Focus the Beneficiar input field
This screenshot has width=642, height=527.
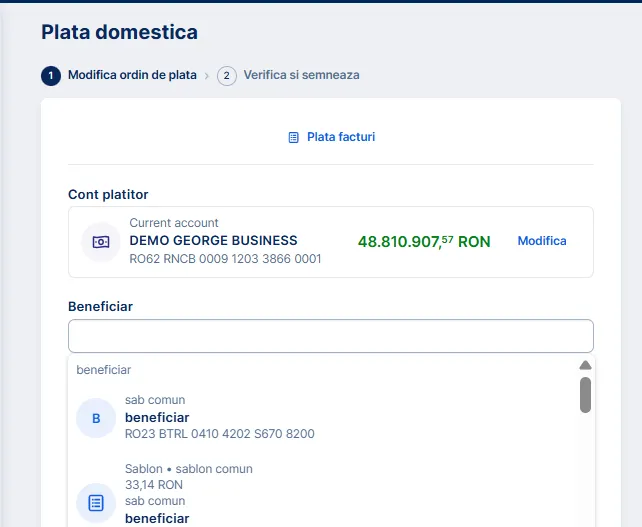point(330,336)
